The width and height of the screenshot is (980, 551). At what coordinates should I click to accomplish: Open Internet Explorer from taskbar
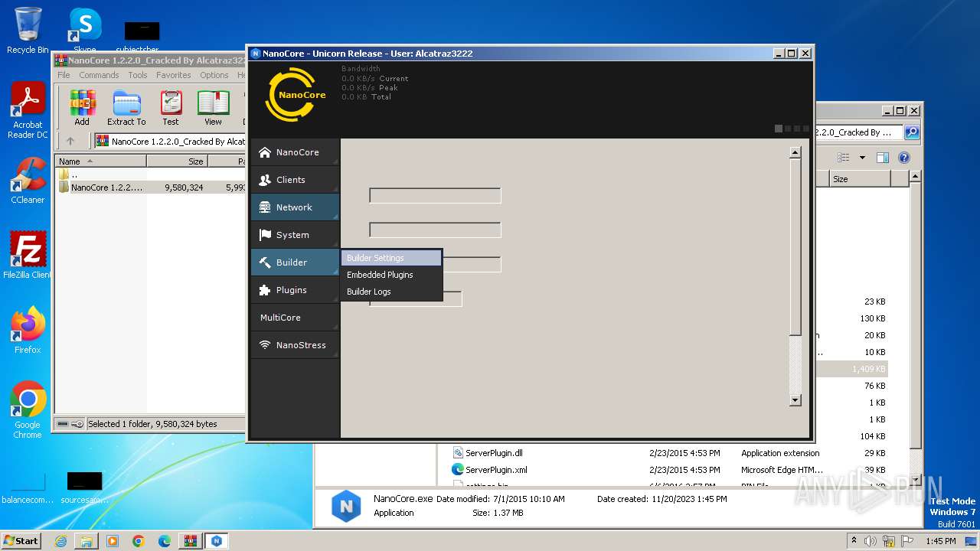[60, 541]
